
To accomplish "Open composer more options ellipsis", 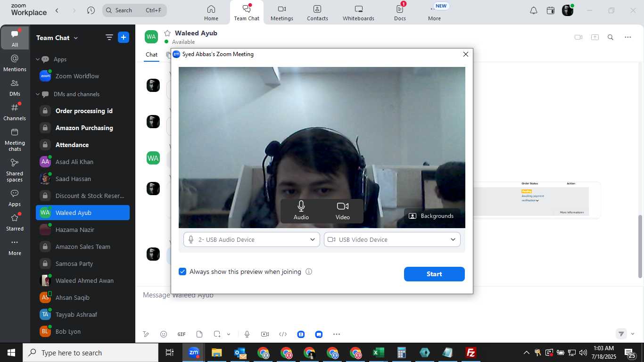I will point(337,334).
